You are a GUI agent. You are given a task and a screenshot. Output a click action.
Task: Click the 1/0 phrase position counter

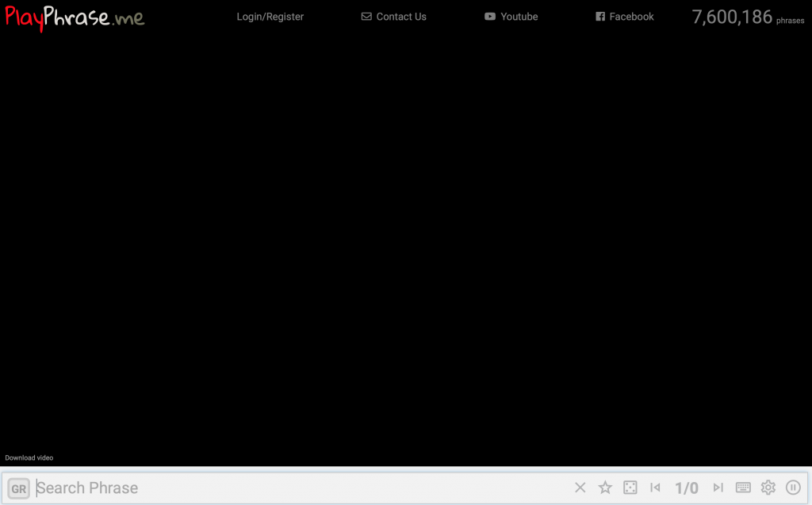(687, 488)
